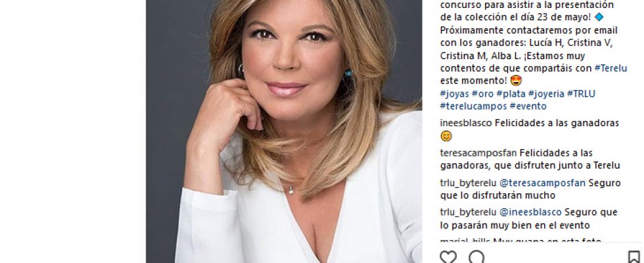
Task: Save the post with the bookmark icon
Action: [633, 257]
